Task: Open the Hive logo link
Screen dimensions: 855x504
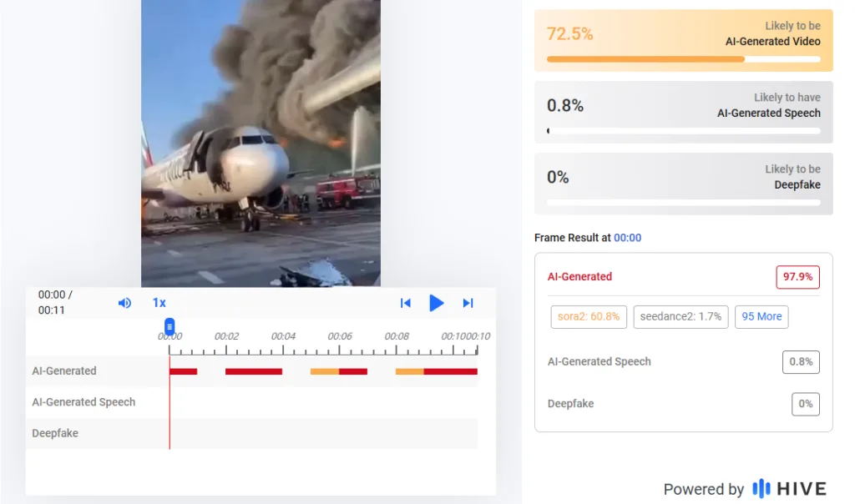Action: (789, 489)
